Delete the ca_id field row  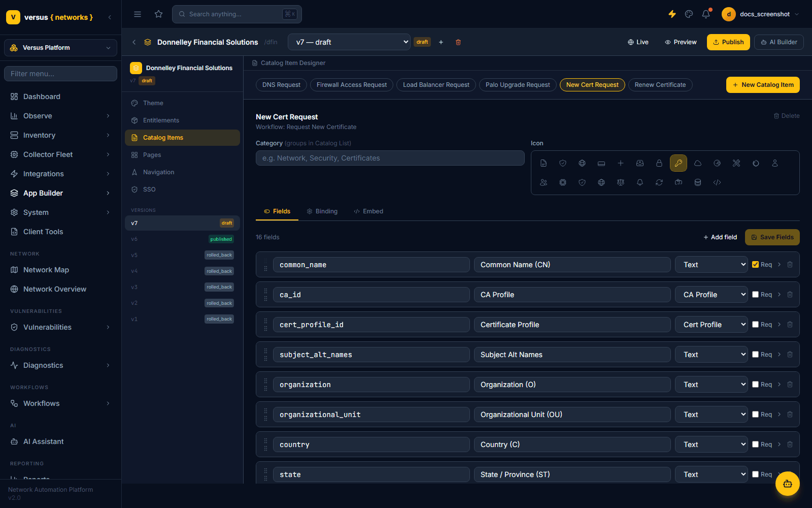790,295
